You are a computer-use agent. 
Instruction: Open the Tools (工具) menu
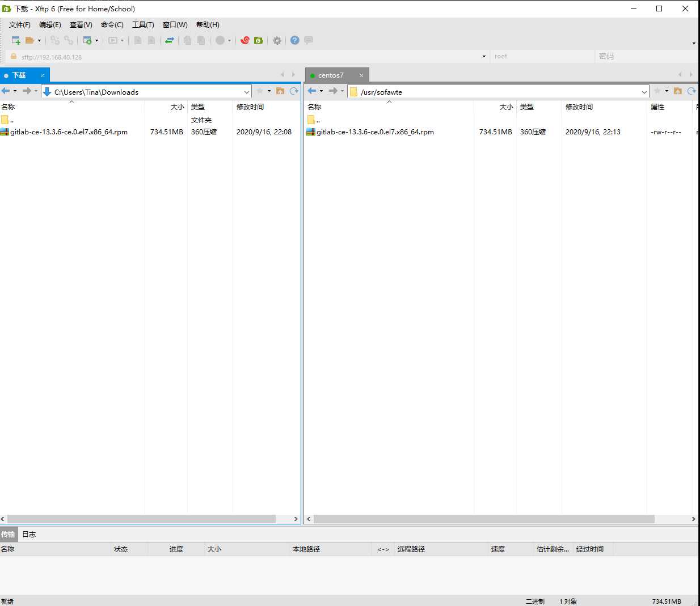tap(143, 25)
